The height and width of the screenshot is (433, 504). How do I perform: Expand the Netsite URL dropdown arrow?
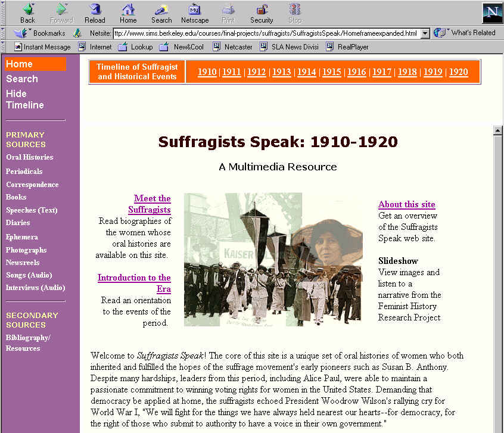coord(425,33)
